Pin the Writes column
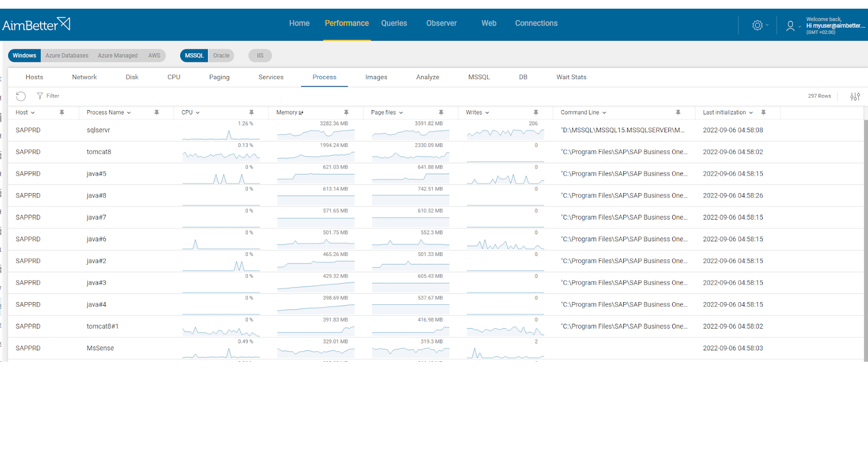868x461 pixels. 535,112
